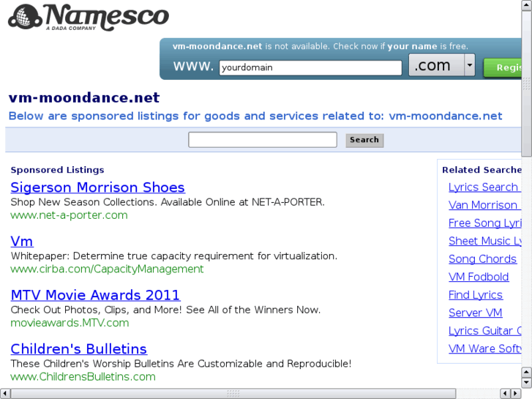Open VM Fodbold related search
Viewport: 532px width, 399px height.
point(479,277)
